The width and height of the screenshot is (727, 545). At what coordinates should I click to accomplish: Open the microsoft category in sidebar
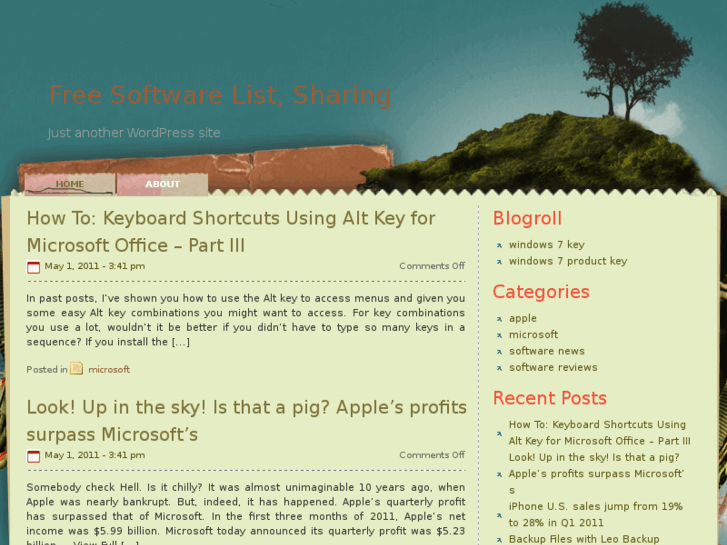[x=533, y=334]
